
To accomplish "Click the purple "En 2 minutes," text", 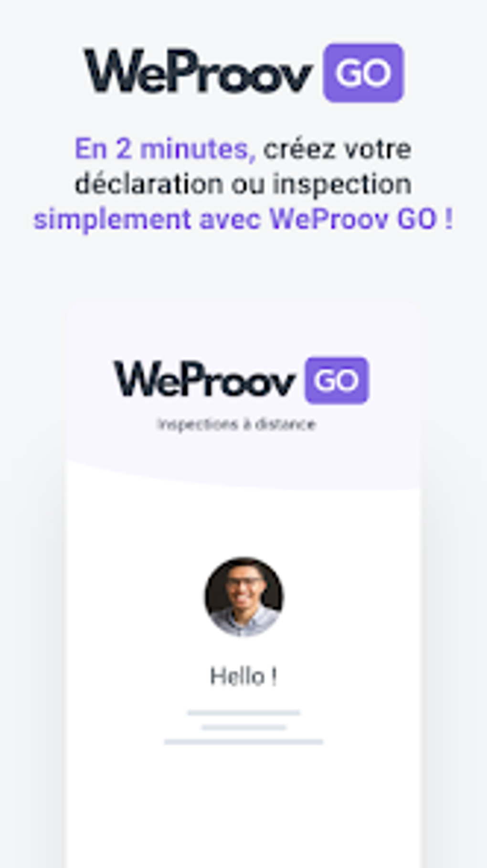I will [165, 149].
